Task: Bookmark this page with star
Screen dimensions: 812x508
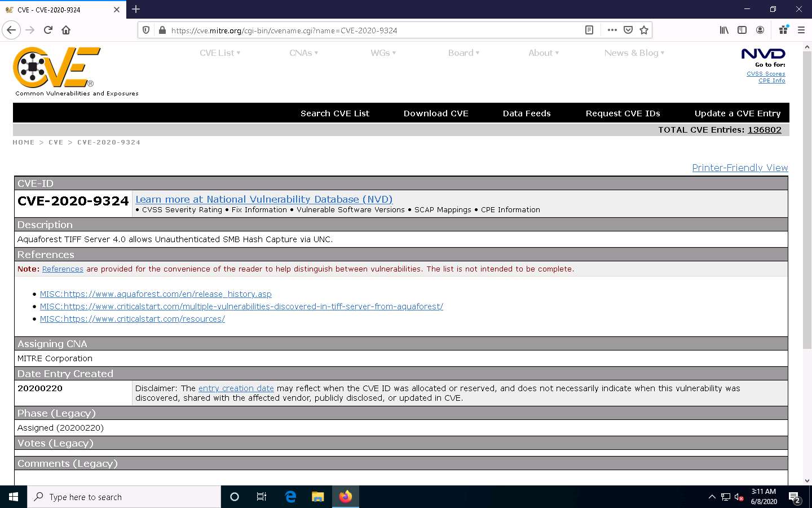Action: pos(644,30)
